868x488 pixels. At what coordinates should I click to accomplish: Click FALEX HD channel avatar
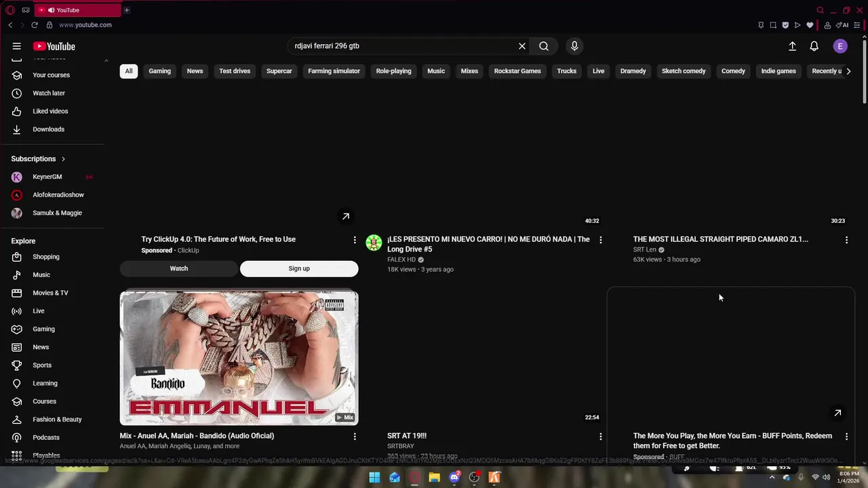pyautogui.click(x=374, y=243)
